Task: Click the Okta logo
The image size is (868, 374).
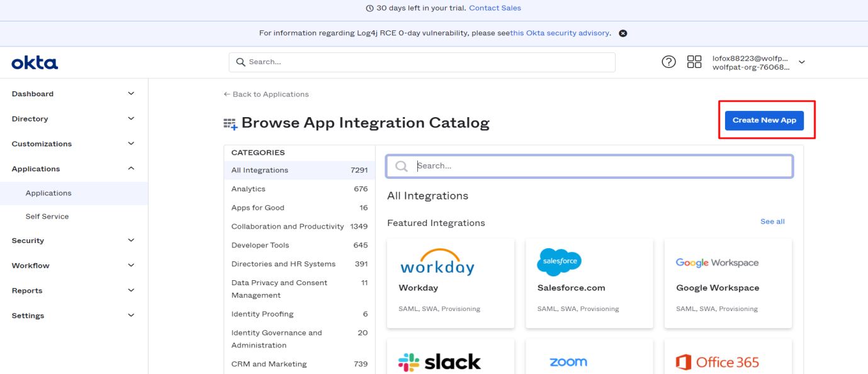Action: click(35, 62)
